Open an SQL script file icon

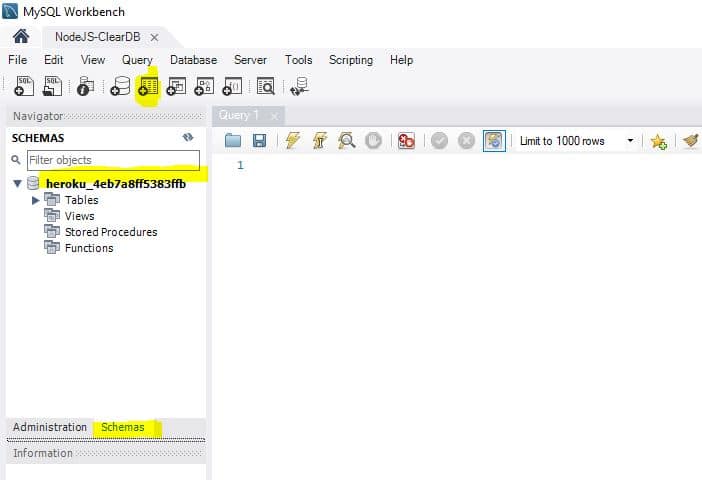(x=52, y=86)
